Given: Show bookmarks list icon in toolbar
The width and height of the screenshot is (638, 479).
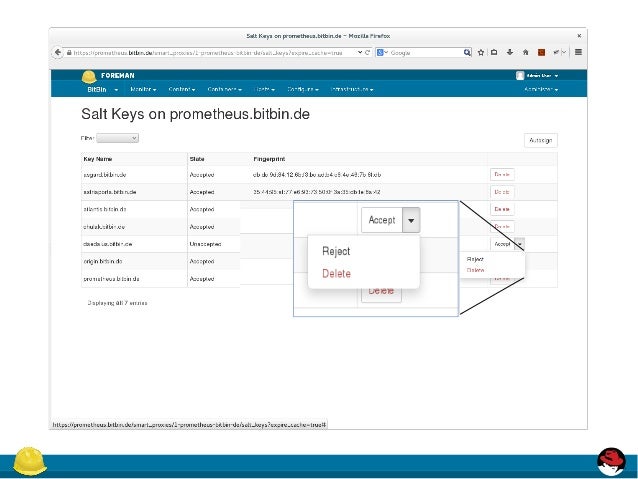Looking at the screenshot, I should (494, 52).
